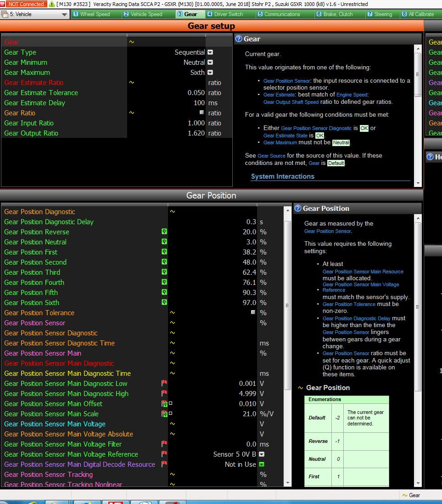Select the Gear Position Diagnostic Delay value 0.3
The height and width of the screenshot is (504, 442).
[x=251, y=222]
